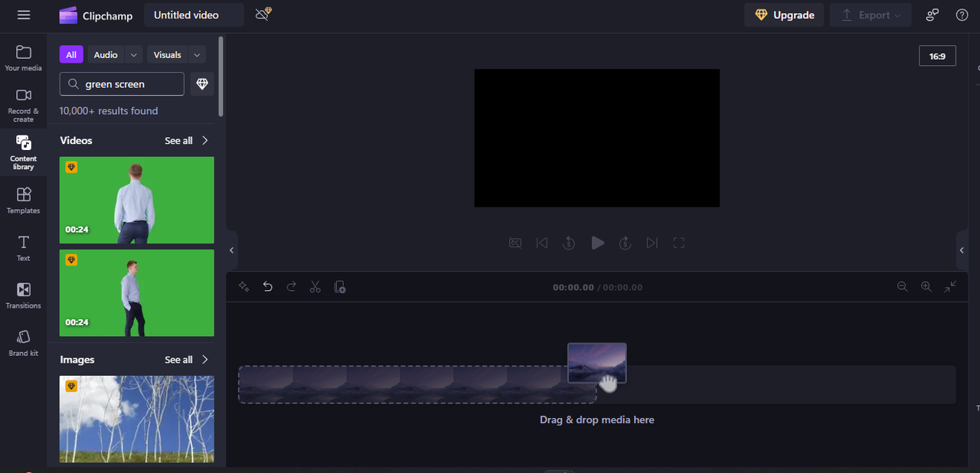Select the Audio filter button

(106, 55)
